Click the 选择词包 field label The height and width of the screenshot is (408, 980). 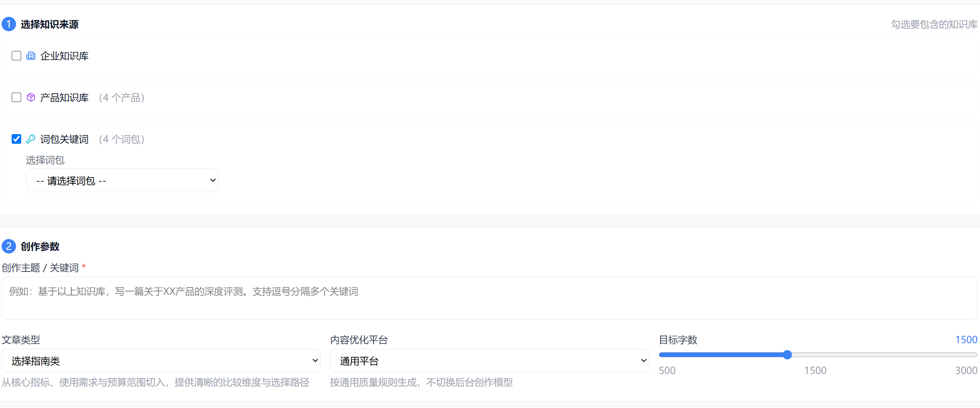(x=45, y=160)
